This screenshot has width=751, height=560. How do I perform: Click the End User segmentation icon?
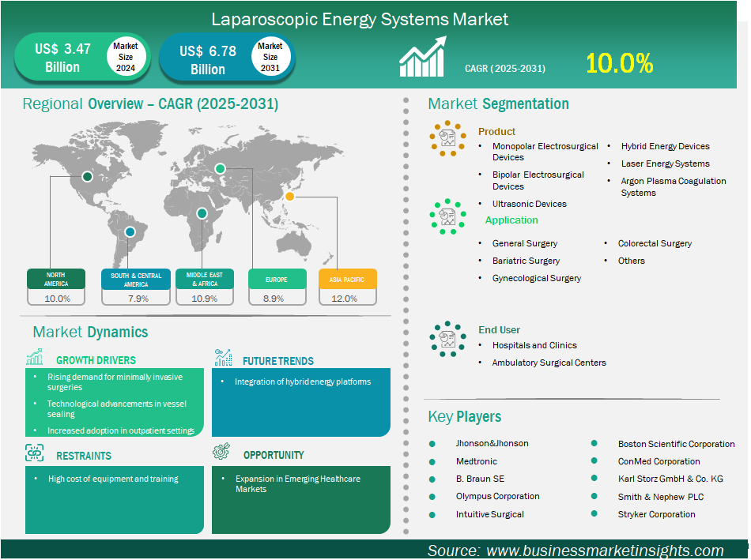click(447, 339)
